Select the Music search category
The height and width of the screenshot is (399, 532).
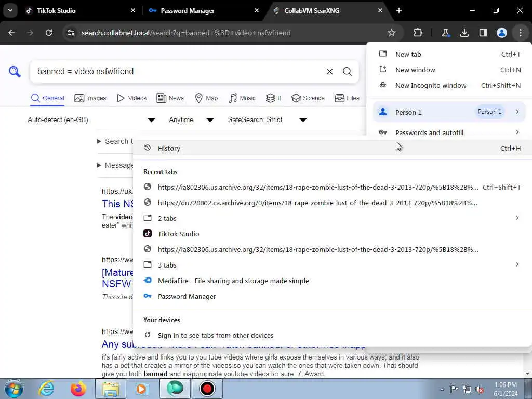tap(242, 98)
